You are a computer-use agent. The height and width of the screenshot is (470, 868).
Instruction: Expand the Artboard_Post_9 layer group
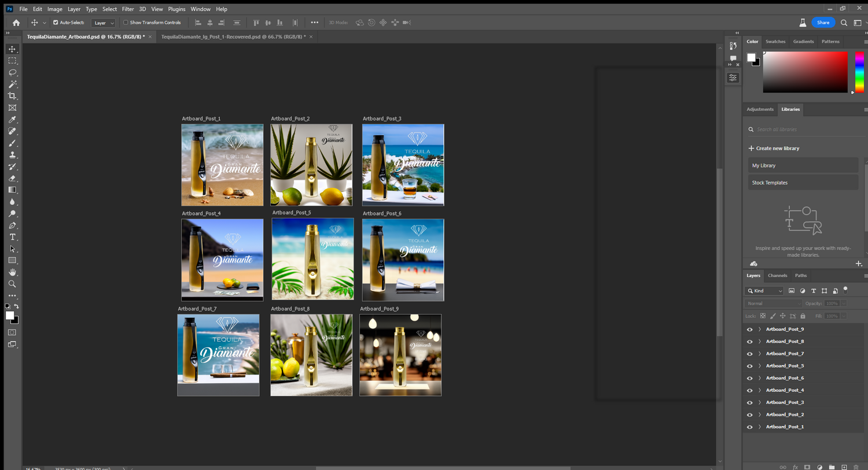(760, 330)
